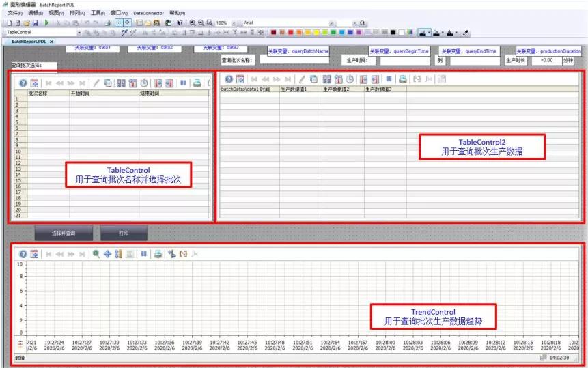Screen dimensions: 588x368
Task: Click the zoom in magnifier icon
Action: pyautogui.click(x=193, y=23)
